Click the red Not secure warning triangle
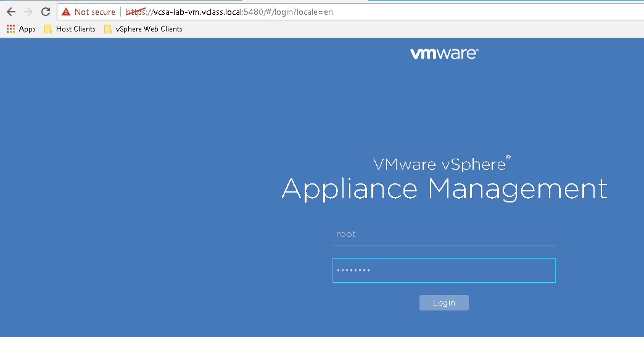644x337 pixels. (66, 12)
